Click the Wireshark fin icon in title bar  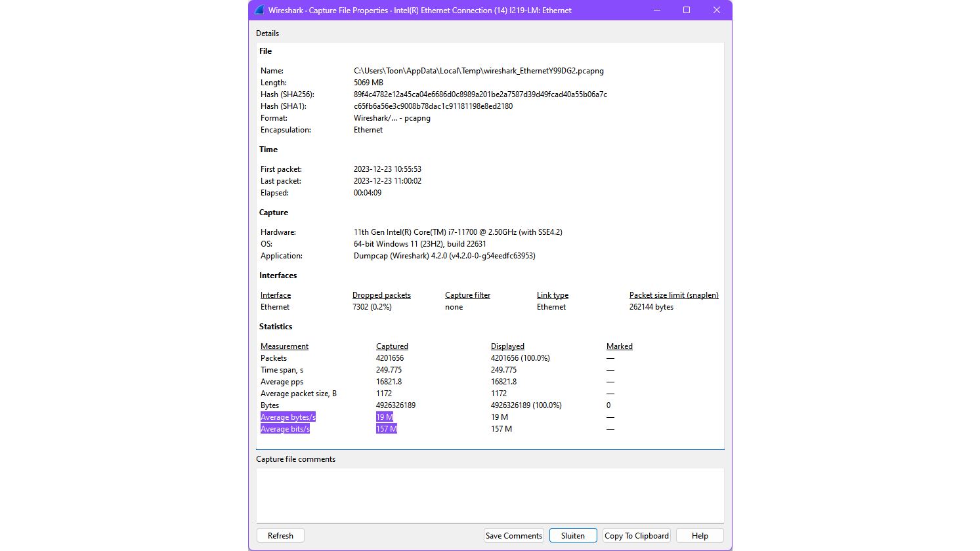tap(259, 10)
